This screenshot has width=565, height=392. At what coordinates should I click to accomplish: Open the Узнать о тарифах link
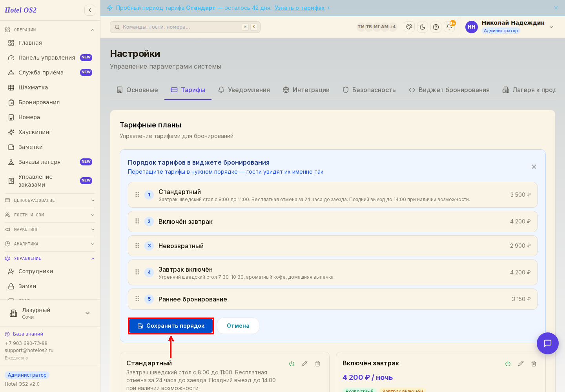click(300, 8)
